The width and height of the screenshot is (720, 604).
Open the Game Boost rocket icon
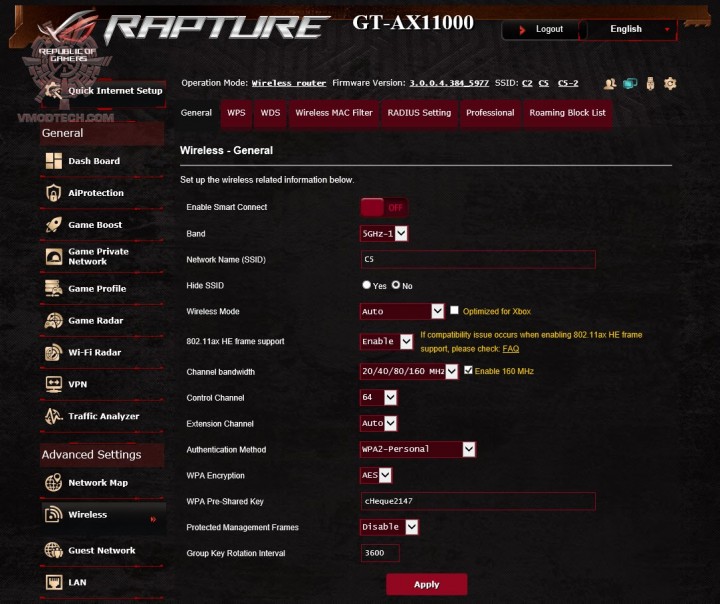pos(54,225)
